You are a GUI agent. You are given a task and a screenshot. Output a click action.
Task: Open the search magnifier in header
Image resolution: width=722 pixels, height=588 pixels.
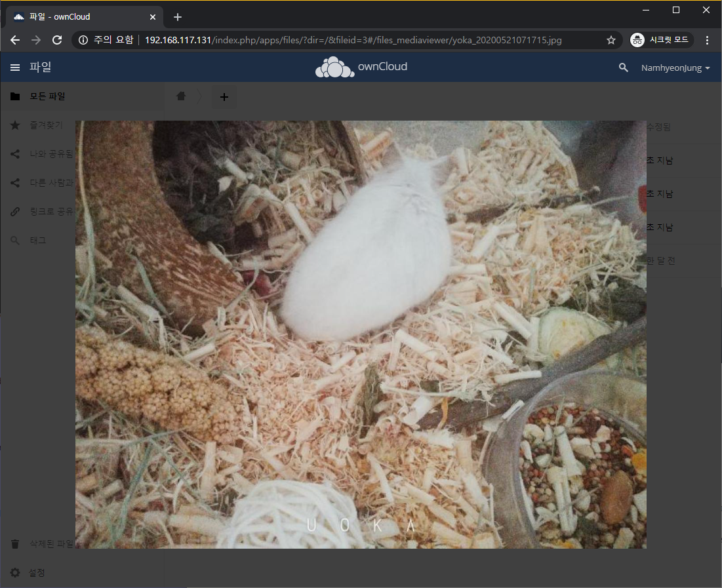624,68
